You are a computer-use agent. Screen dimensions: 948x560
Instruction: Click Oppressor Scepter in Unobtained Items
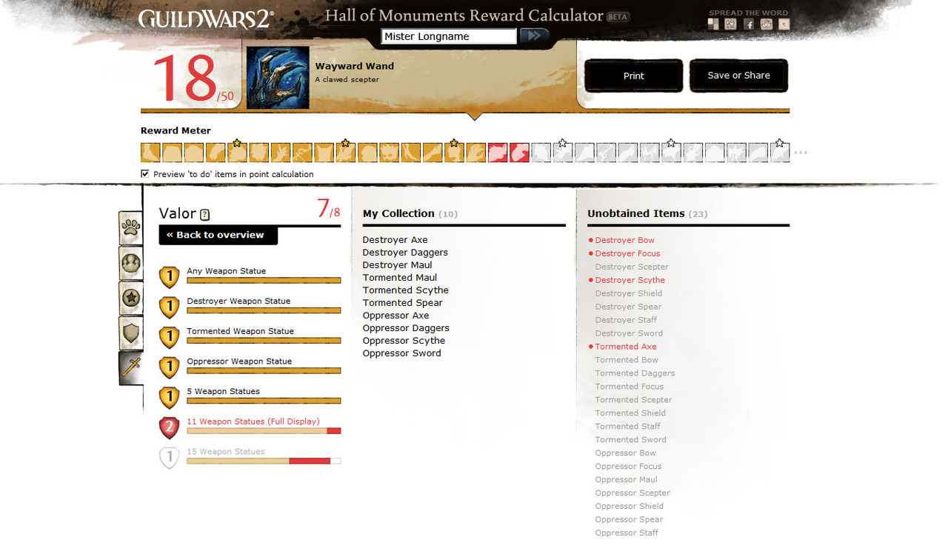632,493
